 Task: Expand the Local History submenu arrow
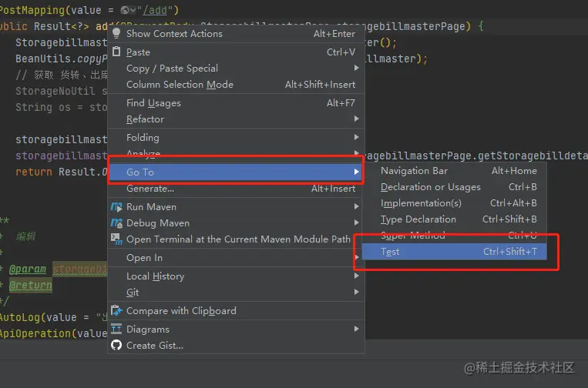coord(356,276)
